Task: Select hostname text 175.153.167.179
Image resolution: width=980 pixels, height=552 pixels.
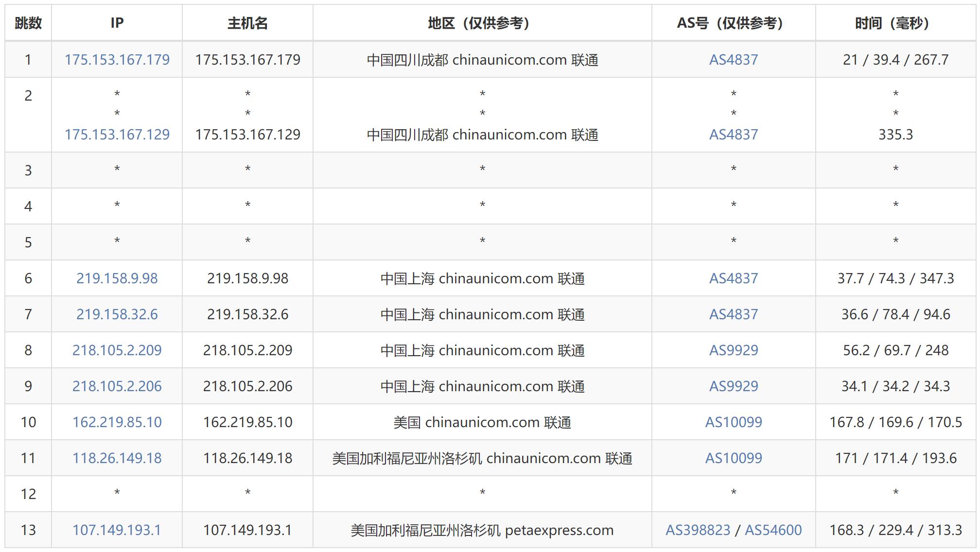Action: coord(248,60)
